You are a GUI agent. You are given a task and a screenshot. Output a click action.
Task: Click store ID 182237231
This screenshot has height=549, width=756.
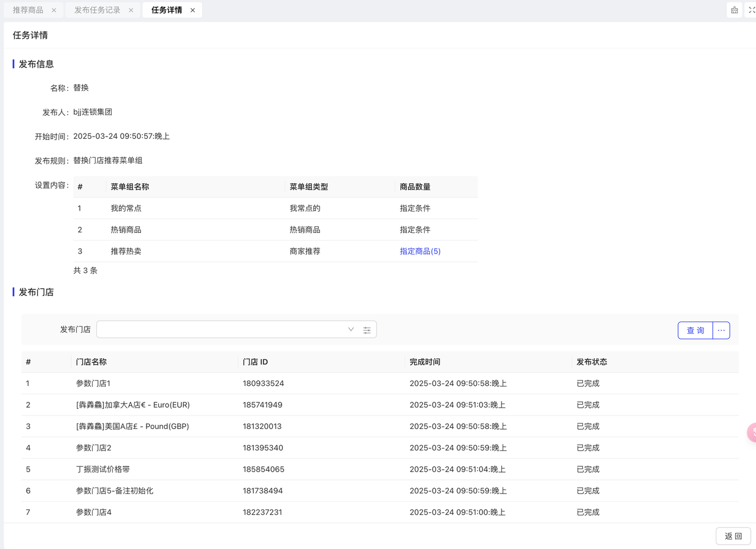point(263,512)
